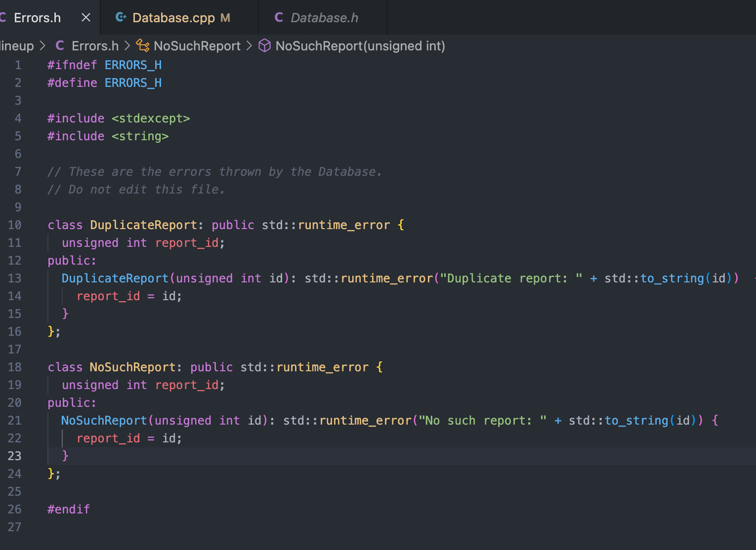Image resolution: width=756 pixels, height=550 pixels.
Task: Click 'report_id = id;' on line 14
Action: tap(129, 296)
